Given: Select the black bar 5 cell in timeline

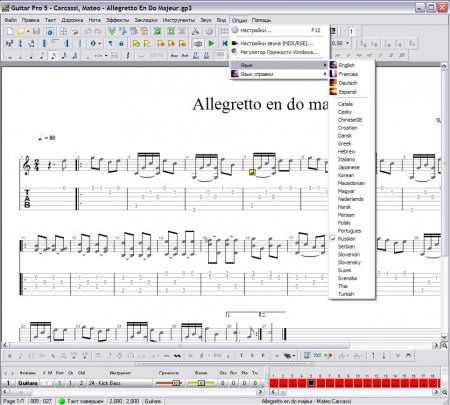Looking at the screenshot, I should pos(311,383).
